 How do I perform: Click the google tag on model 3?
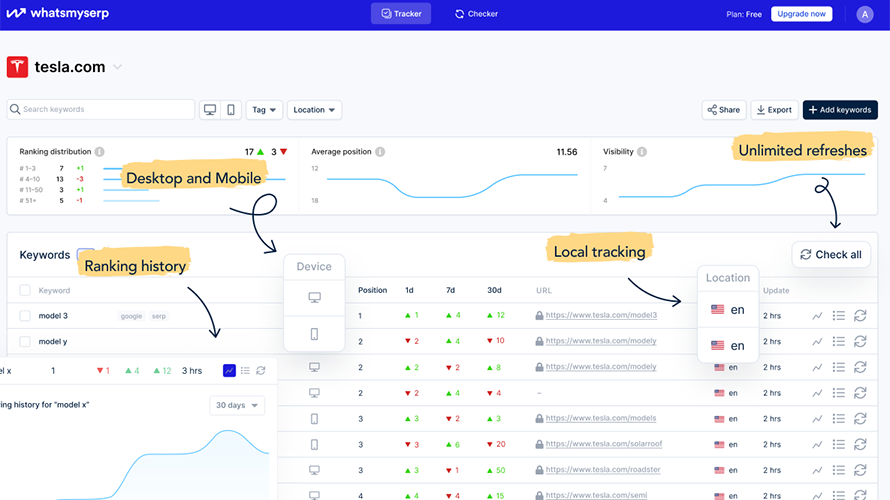(131, 316)
